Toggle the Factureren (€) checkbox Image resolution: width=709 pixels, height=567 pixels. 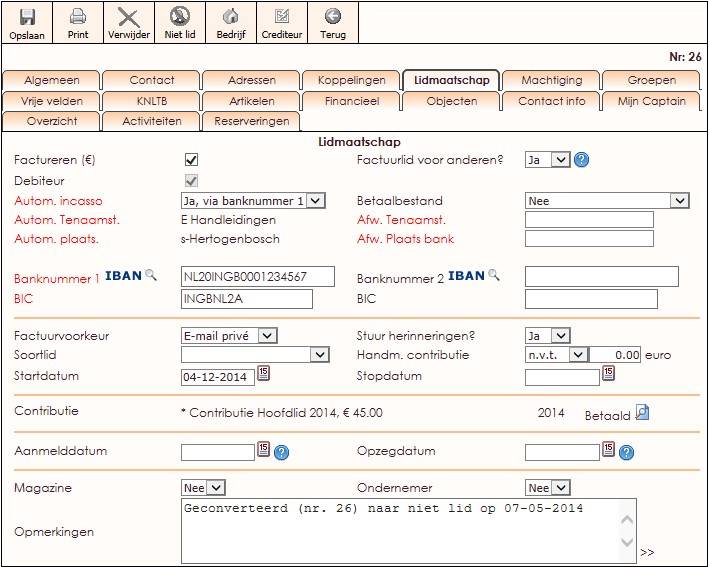[191, 160]
